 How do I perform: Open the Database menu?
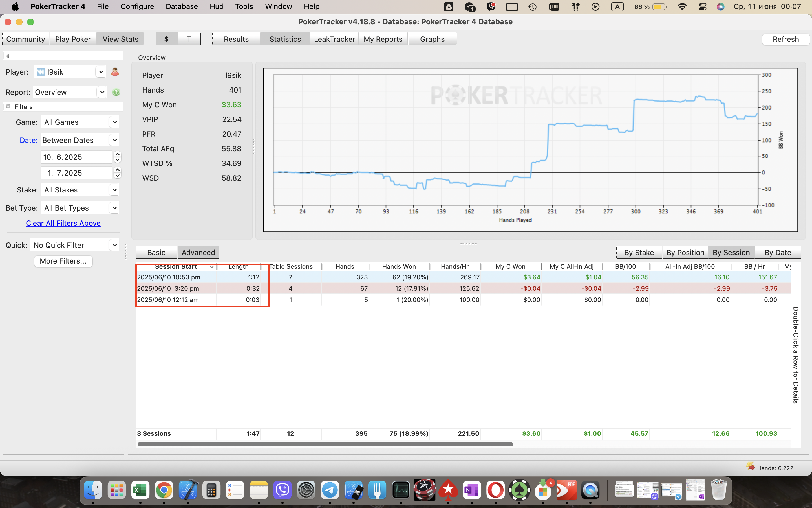tap(182, 6)
